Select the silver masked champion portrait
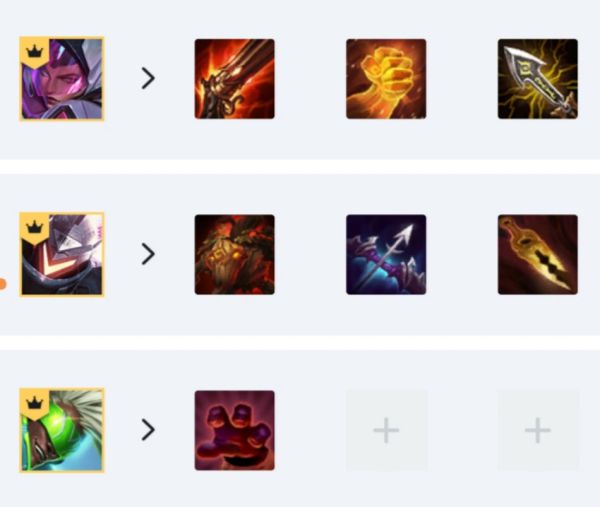The height and width of the screenshot is (507, 600). (62, 254)
